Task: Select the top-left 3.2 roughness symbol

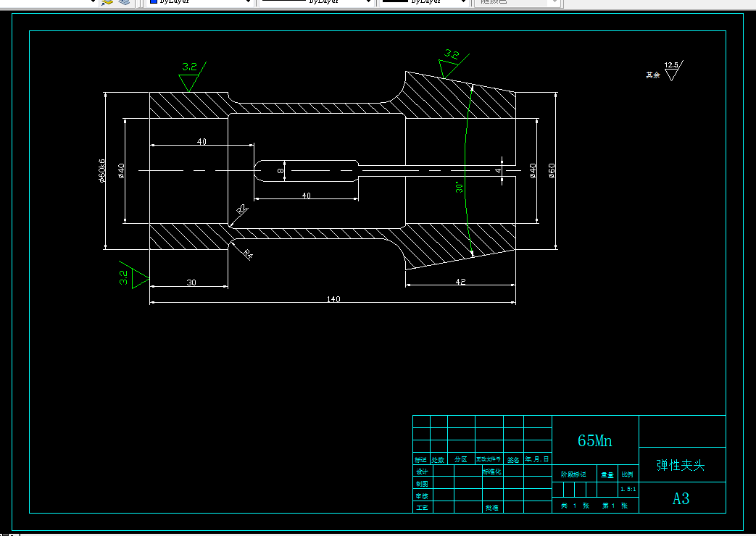Action: tap(192, 76)
